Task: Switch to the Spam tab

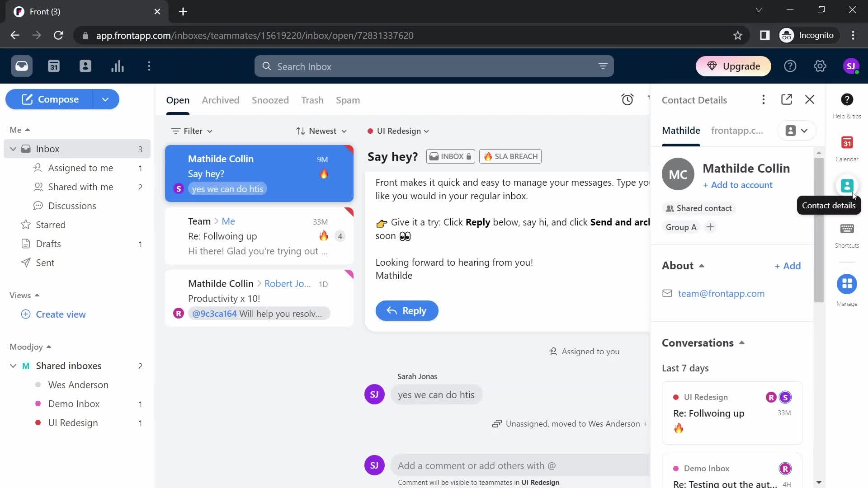Action: [348, 100]
